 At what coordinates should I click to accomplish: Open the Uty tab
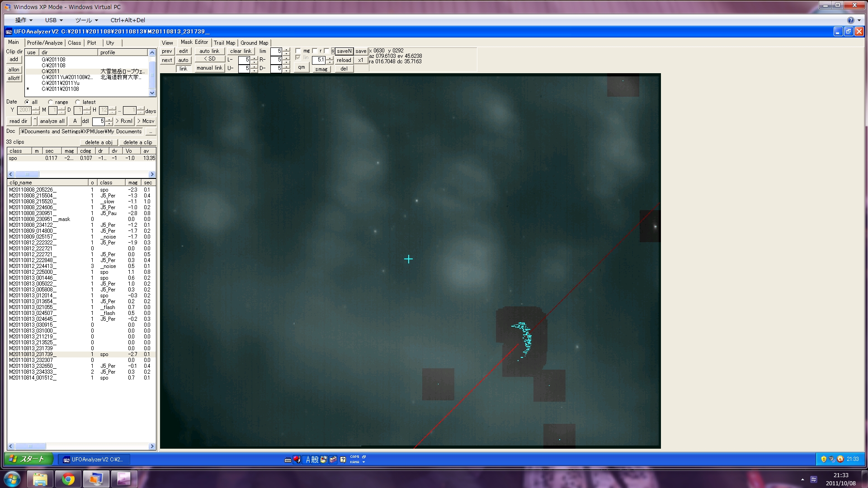(x=110, y=43)
